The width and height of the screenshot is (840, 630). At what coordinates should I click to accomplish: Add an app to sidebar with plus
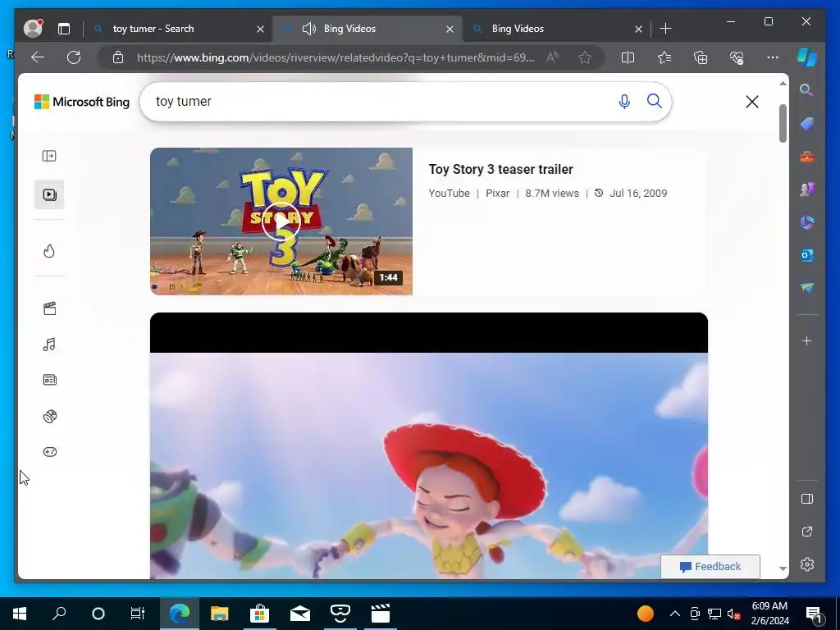(x=807, y=340)
